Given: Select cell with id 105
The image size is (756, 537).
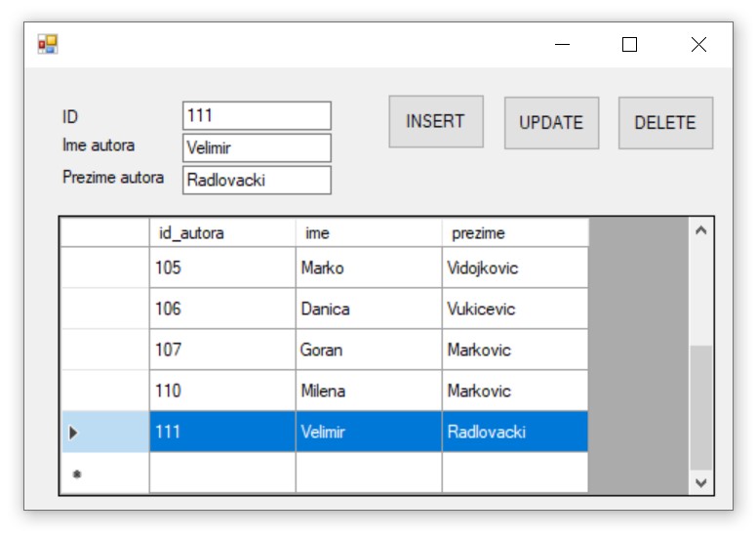Looking at the screenshot, I should point(222,268).
